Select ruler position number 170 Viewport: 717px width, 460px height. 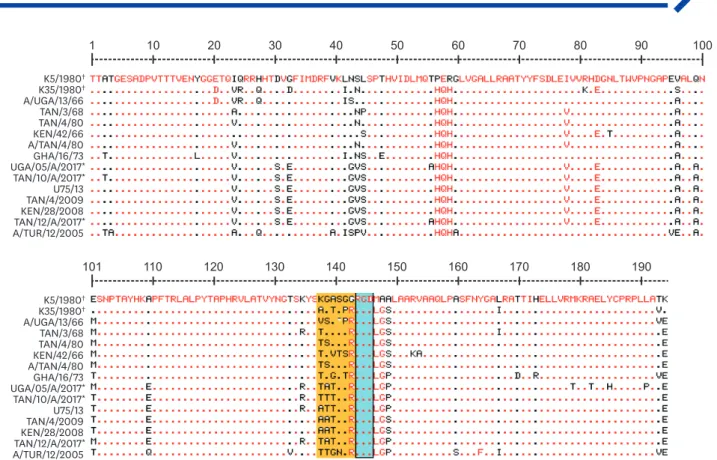tap(519, 267)
